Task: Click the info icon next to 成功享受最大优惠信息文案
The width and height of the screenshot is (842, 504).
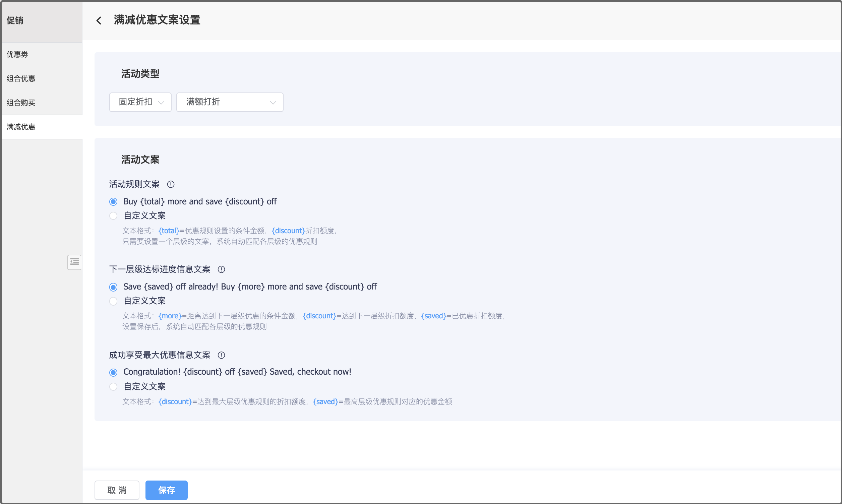Action: (x=221, y=355)
